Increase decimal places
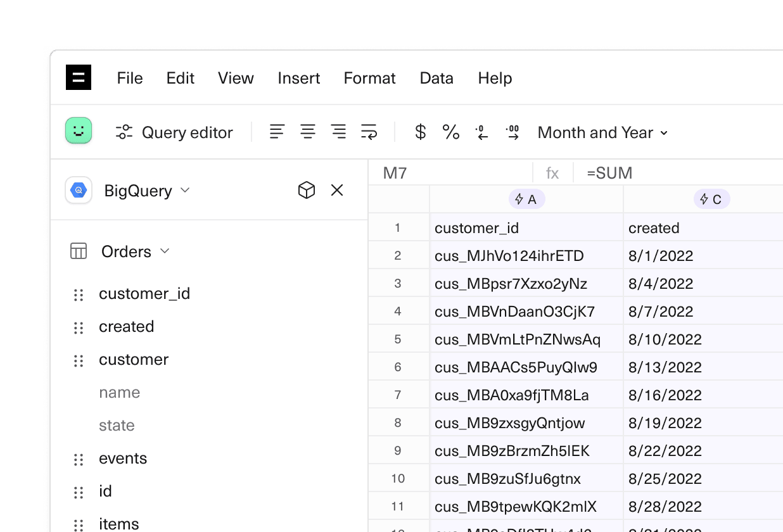This screenshot has width=783, height=532. (512, 132)
